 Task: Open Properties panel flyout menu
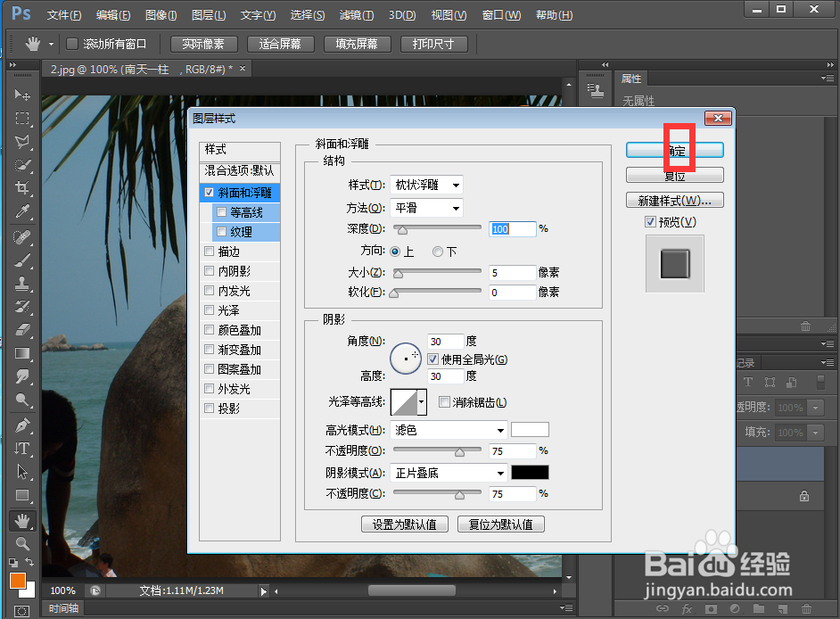(x=828, y=78)
